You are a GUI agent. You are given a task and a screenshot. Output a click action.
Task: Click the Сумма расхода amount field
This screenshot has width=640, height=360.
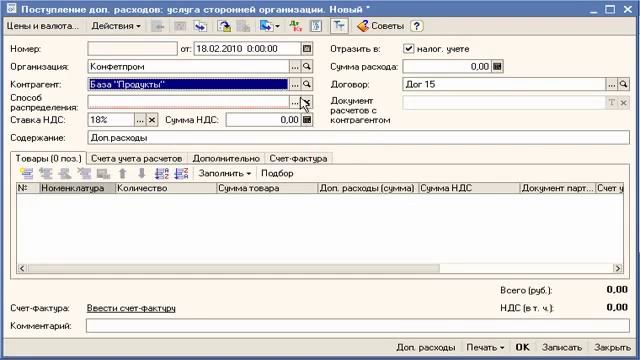(x=447, y=67)
